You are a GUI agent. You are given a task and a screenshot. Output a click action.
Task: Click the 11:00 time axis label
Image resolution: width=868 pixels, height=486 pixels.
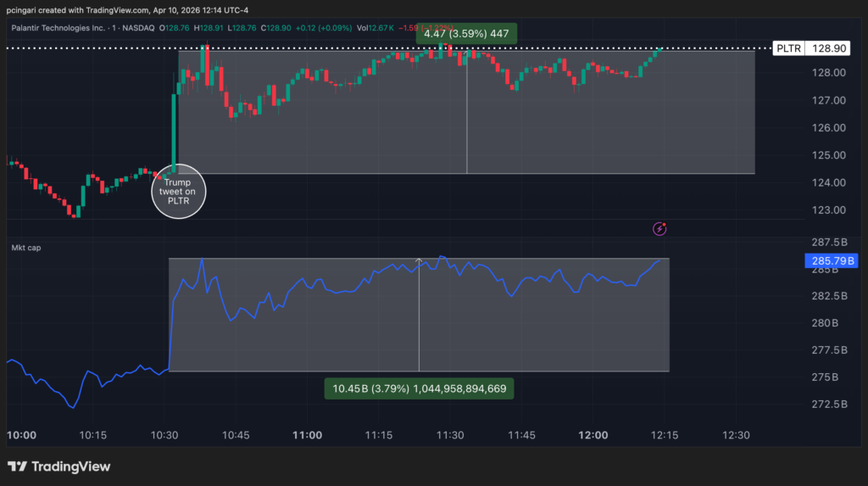[x=307, y=435]
